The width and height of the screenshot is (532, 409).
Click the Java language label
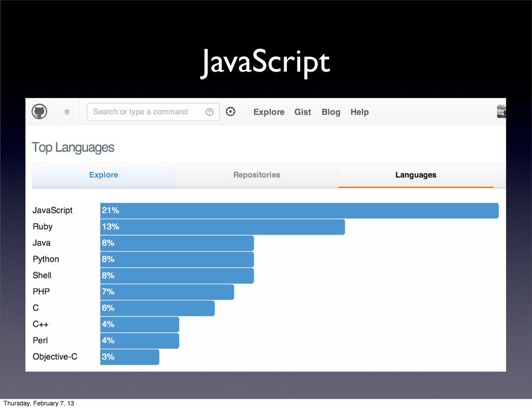[x=42, y=243]
